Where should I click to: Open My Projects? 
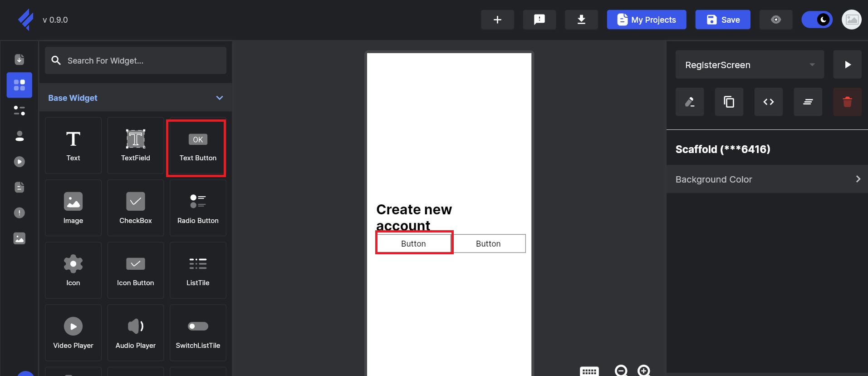(646, 20)
